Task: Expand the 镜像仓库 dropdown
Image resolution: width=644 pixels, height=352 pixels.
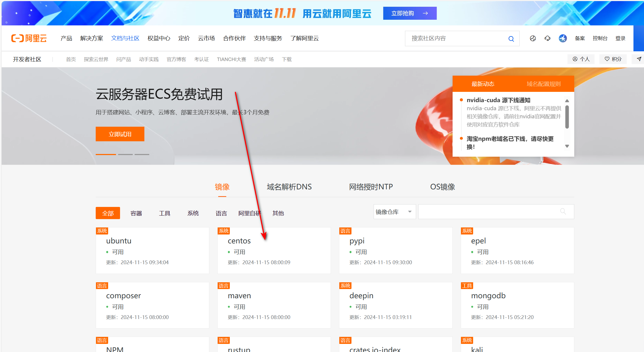Action: click(394, 212)
